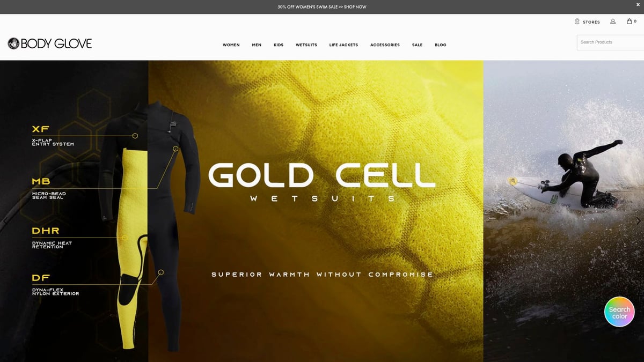Click the Stores location pin icon

[577, 22]
